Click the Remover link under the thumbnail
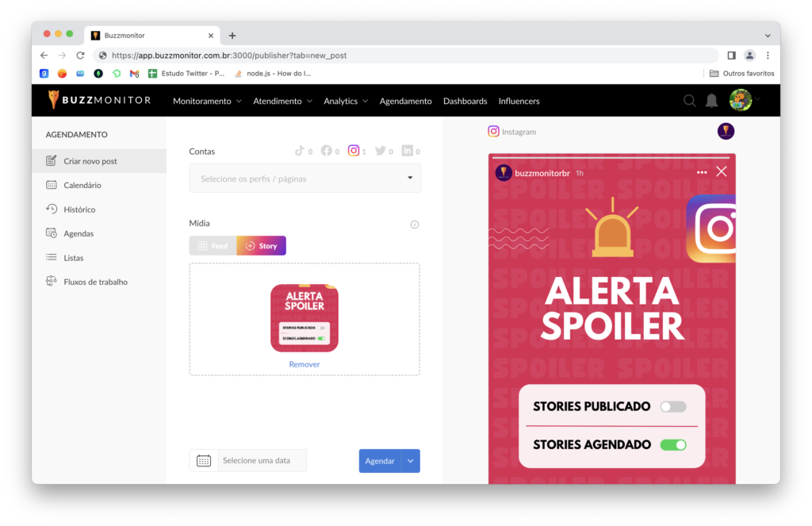812x526 pixels. click(304, 364)
